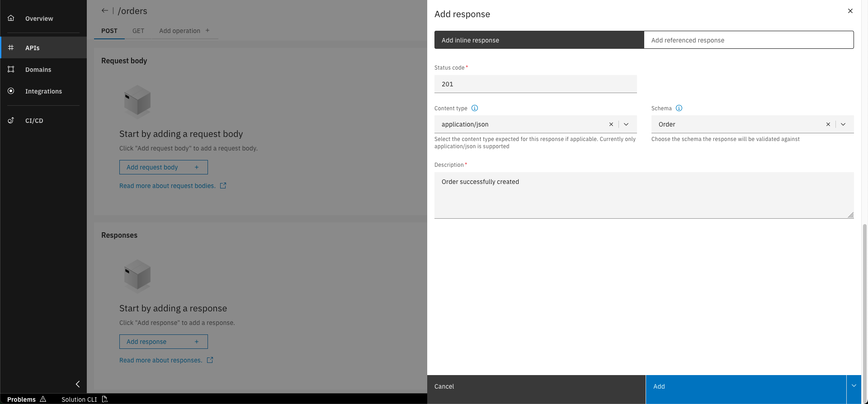The height and width of the screenshot is (404, 868).
Task: Select the Add referenced response tab
Action: [x=749, y=40]
